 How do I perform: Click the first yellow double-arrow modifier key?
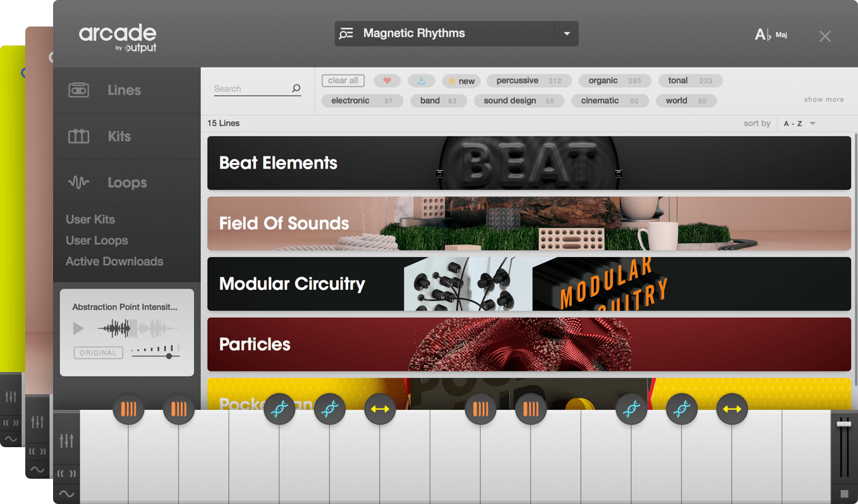click(x=380, y=409)
